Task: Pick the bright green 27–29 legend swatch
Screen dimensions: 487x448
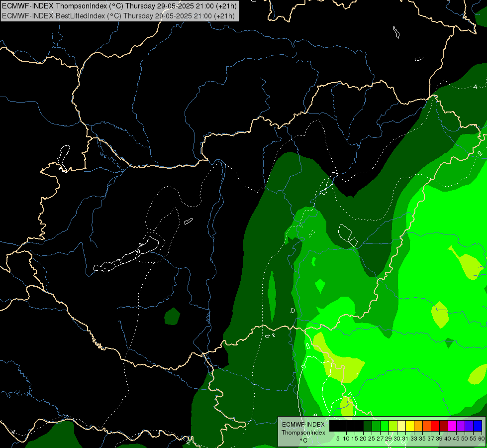Action: click(x=385, y=426)
